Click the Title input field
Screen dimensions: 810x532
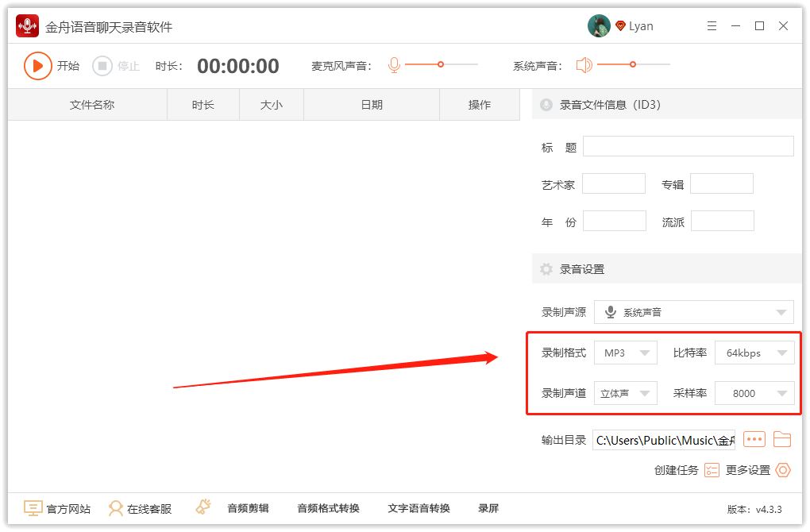[x=688, y=146]
